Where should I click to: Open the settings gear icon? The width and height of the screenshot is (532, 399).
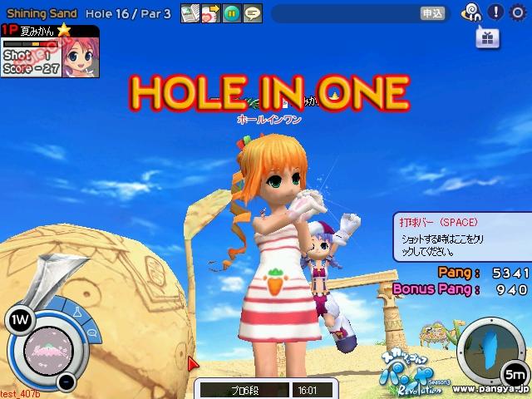(518, 13)
